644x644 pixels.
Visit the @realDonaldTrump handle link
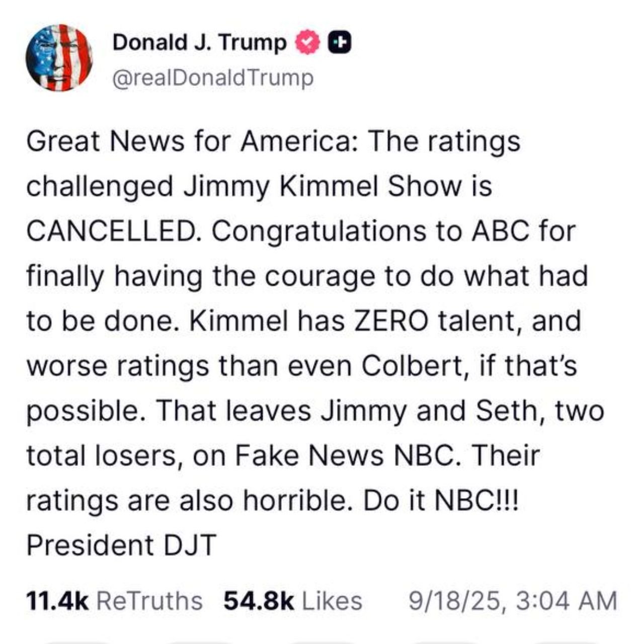click(x=213, y=78)
